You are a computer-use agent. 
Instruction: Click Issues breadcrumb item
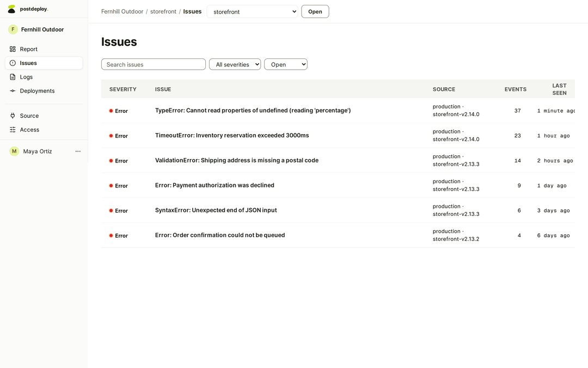[x=192, y=11]
